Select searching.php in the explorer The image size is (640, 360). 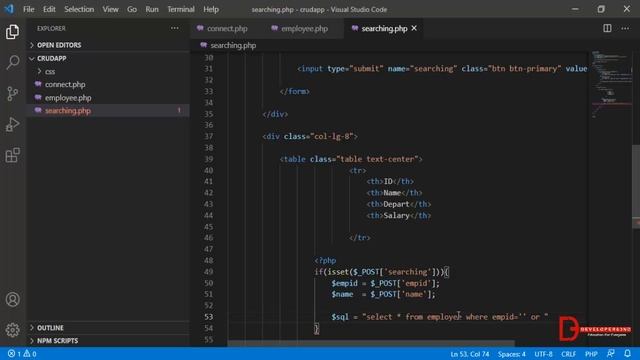[x=68, y=111]
